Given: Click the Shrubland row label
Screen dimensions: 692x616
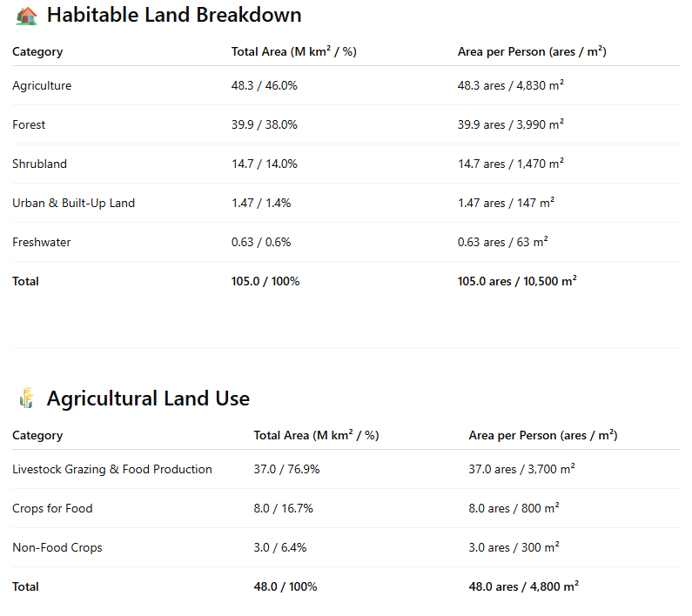Looking at the screenshot, I should click(39, 164).
